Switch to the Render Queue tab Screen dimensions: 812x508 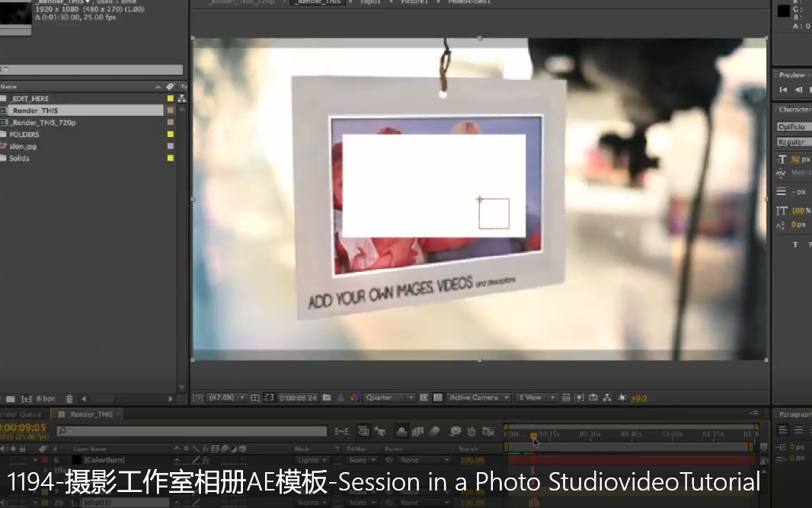[21, 414]
